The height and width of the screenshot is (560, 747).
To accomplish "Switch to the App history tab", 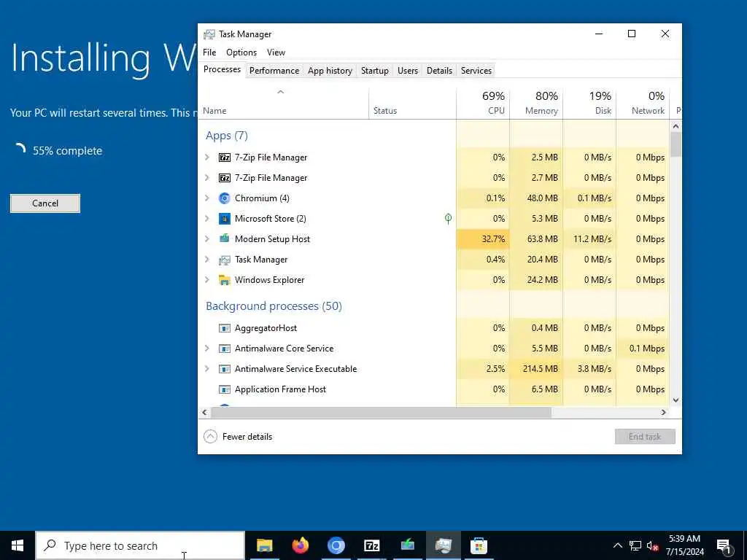I will point(330,71).
